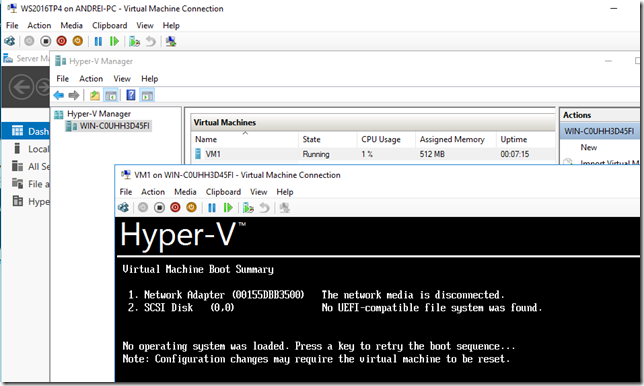Sort by CPU Usage column header
Viewport: 644px width, 386px height.
tap(386, 139)
